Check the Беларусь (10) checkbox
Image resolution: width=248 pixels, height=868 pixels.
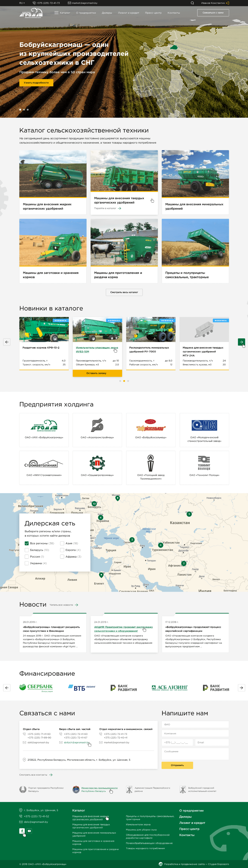(27, 550)
